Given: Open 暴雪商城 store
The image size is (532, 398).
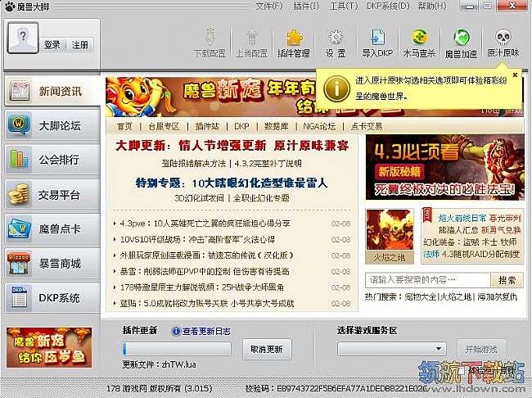Looking at the screenshot, I should click(x=52, y=263).
